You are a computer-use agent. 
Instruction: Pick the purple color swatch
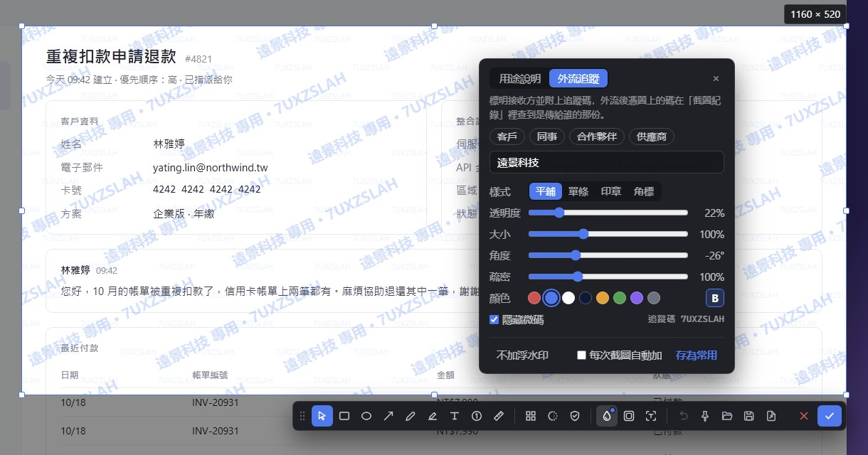click(x=637, y=298)
